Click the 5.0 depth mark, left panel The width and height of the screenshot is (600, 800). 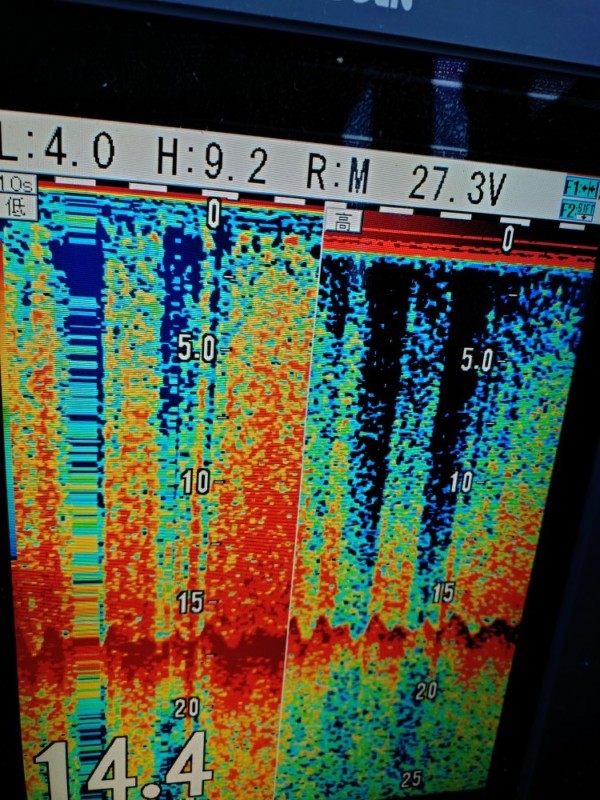click(x=196, y=348)
